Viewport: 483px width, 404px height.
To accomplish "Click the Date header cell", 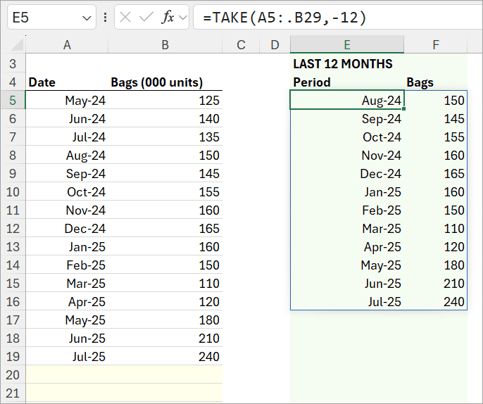I will pos(67,82).
